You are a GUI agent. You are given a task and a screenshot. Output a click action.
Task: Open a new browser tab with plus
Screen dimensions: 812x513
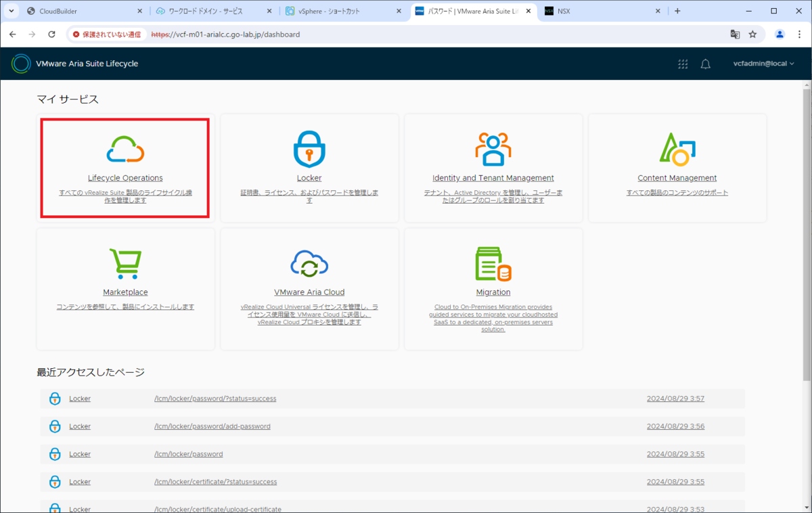pos(677,11)
